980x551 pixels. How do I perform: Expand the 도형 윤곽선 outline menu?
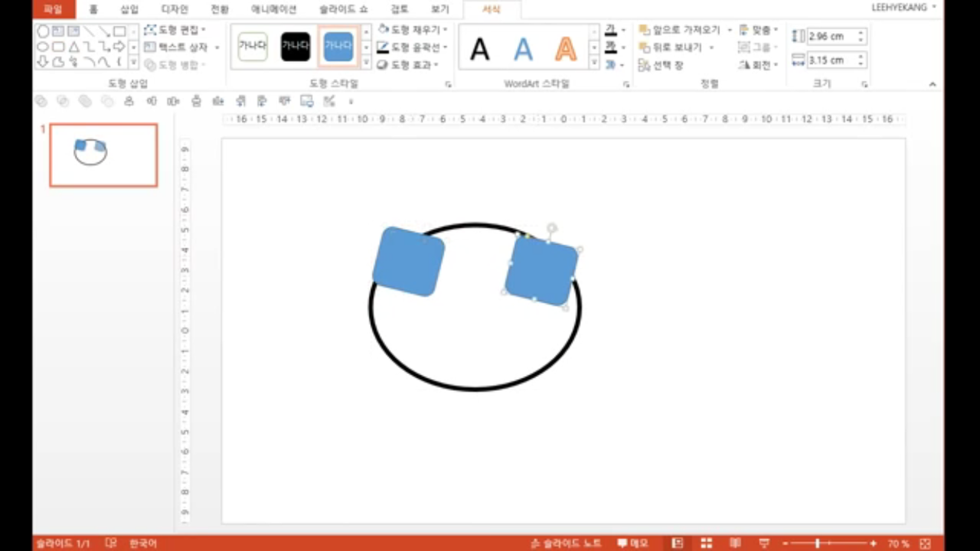(x=413, y=47)
